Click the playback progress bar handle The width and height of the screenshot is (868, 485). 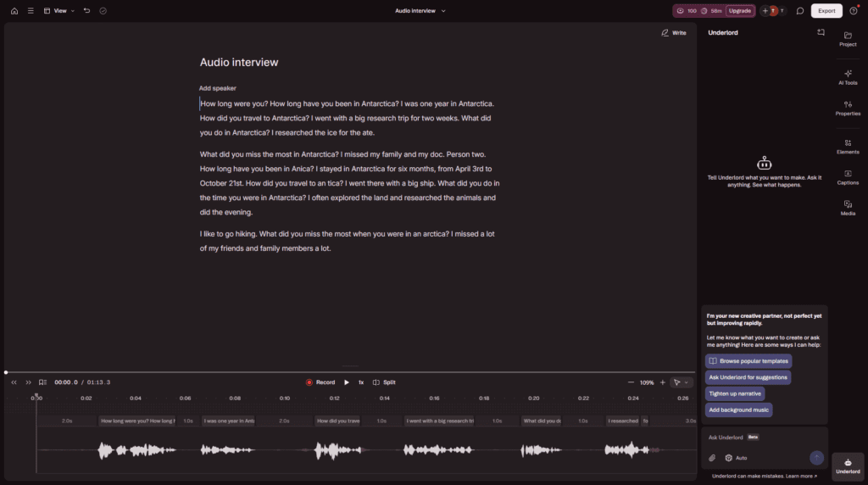(6, 372)
